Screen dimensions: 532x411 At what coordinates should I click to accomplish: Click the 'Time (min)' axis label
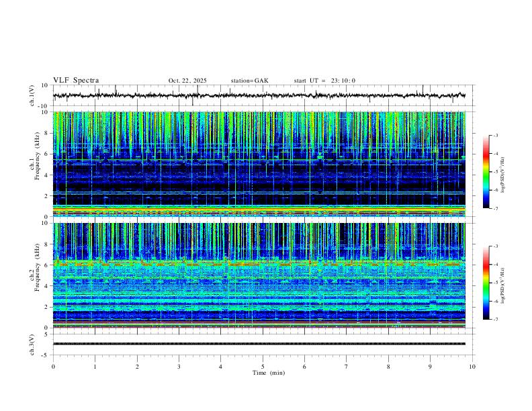point(269,373)
